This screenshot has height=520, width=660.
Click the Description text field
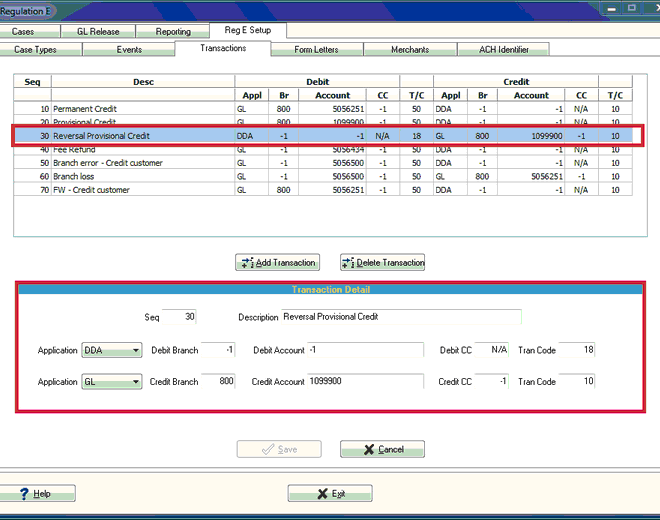coord(400,317)
